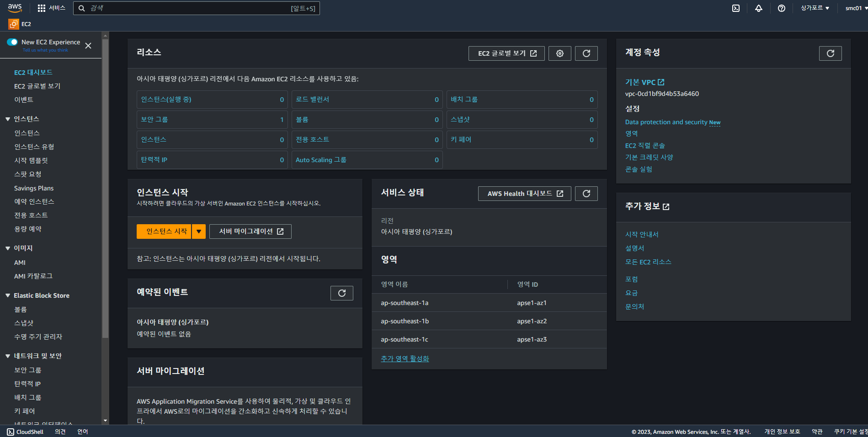Screen dimensions: 868x437
Task: Focus the 검색 search field
Action: click(x=197, y=8)
